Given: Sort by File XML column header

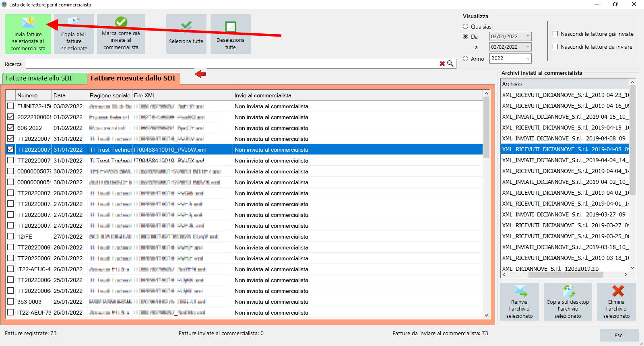Looking at the screenshot, I should (x=183, y=95).
